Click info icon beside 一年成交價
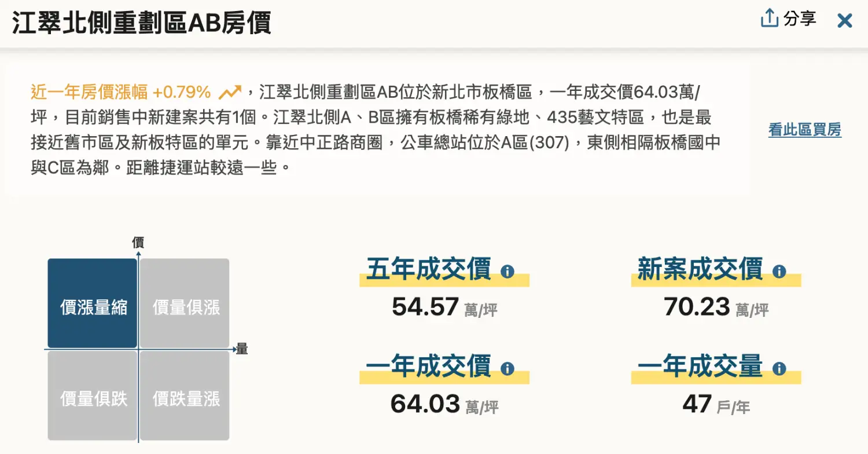 (507, 368)
